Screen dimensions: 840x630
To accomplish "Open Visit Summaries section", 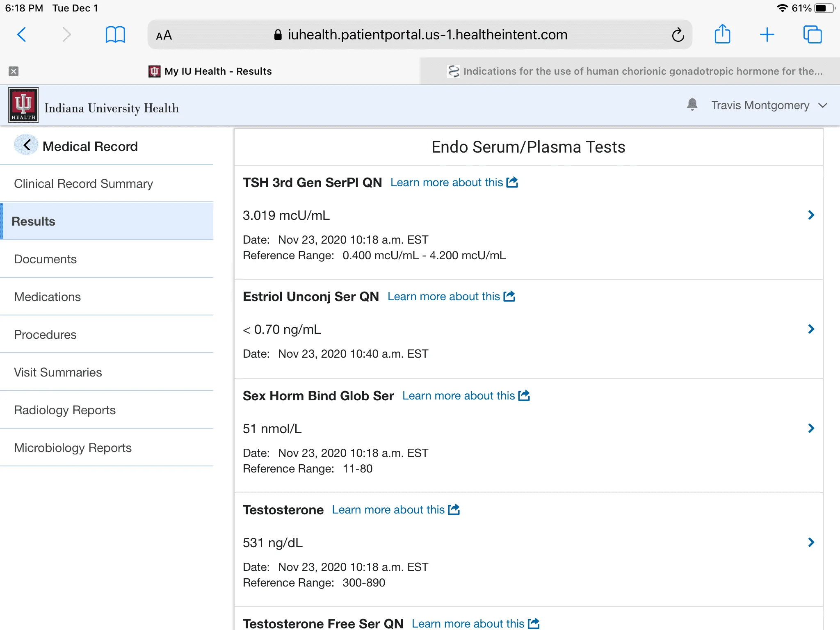I will pyautogui.click(x=107, y=372).
